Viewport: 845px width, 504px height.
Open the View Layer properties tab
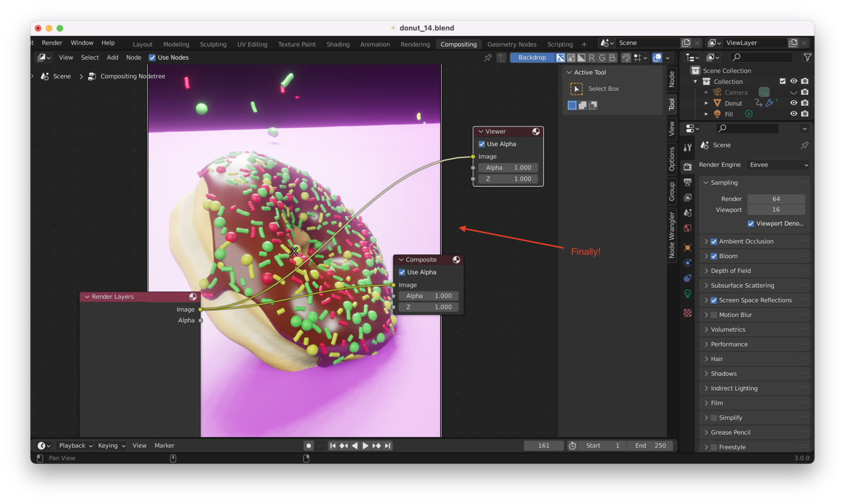pyautogui.click(x=688, y=198)
